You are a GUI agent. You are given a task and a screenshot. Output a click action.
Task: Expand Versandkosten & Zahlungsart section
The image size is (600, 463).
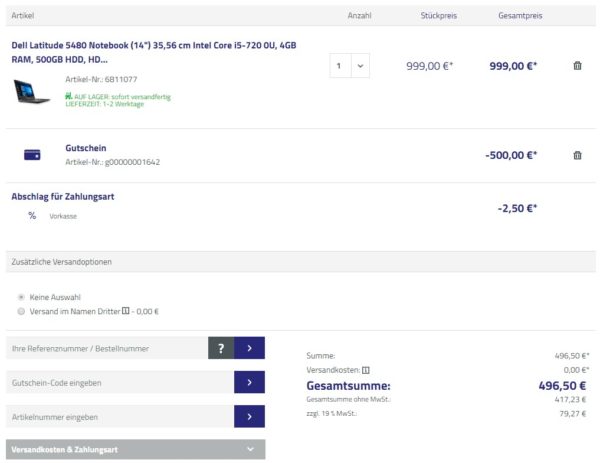[136, 450]
